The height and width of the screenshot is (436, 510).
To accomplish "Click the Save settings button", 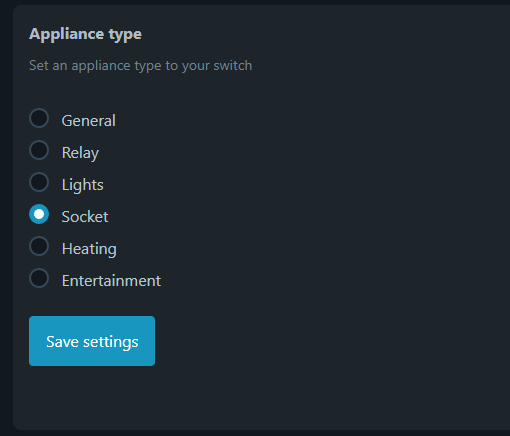I will click(x=92, y=341).
